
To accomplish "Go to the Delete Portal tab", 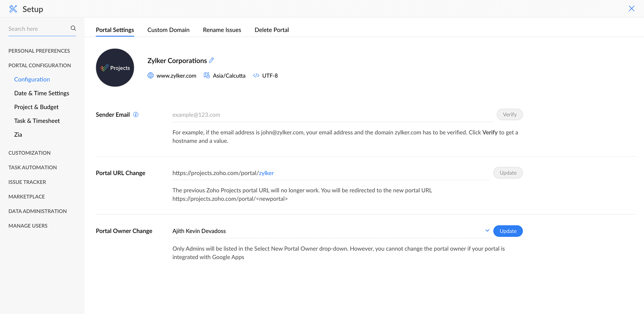I will pos(271,30).
